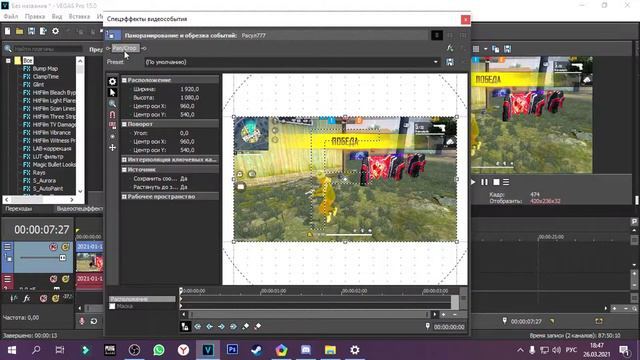The height and width of the screenshot is (360, 640).
Task: Select the LUT-фильтр effect
Action: [48, 157]
